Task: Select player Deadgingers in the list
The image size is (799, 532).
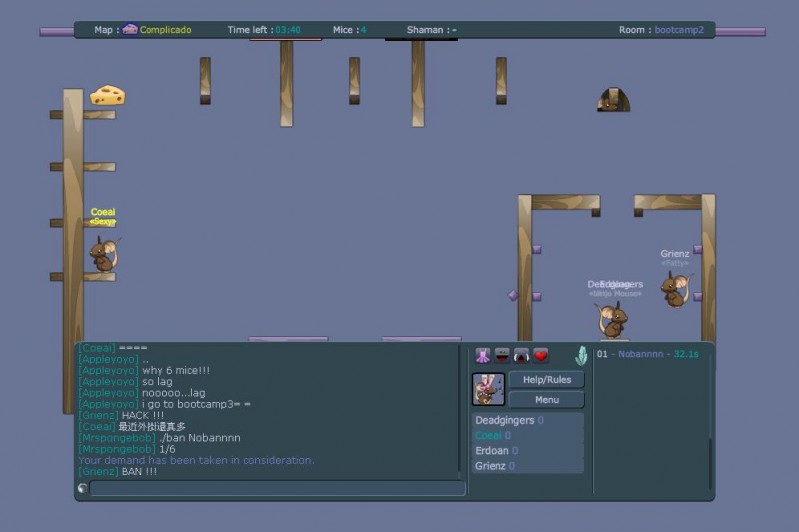Action: (x=527, y=420)
